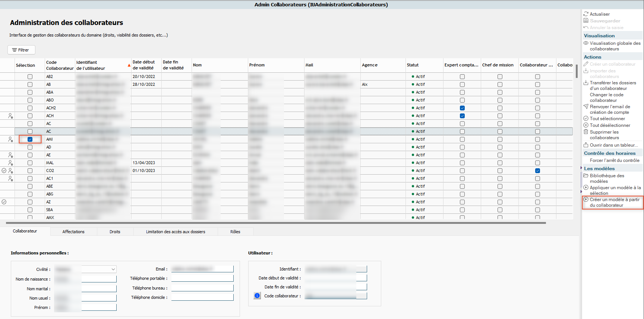644x319 pixels.
Task: Click the Annuler la saisie undo icon
Action: [586, 27]
